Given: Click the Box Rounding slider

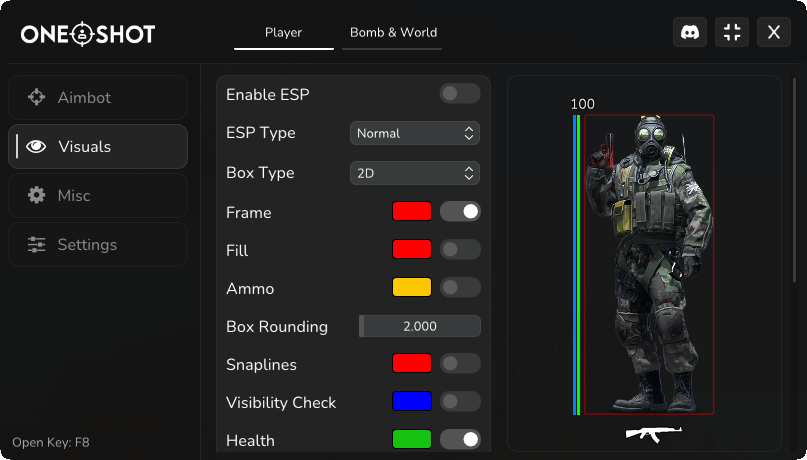Looking at the screenshot, I should click(420, 326).
